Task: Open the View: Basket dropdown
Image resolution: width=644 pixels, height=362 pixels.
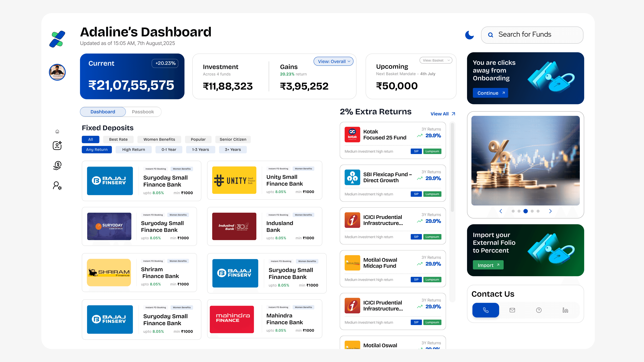Action: click(436, 60)
